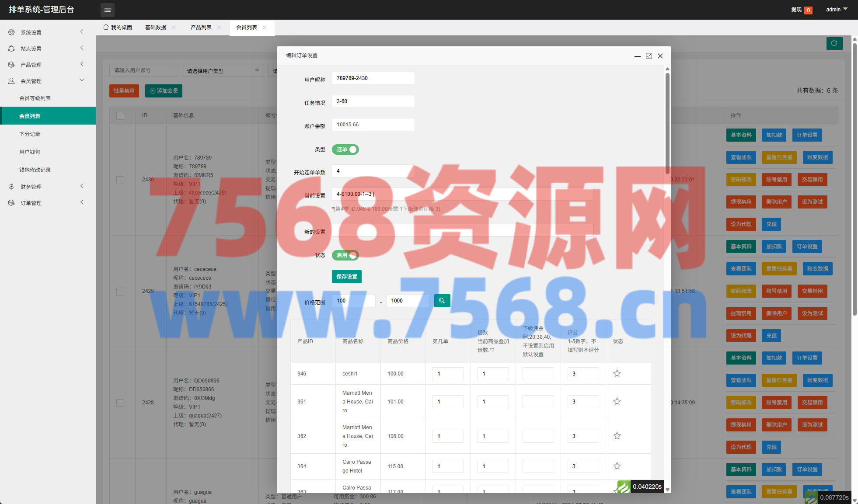
Task: Open 下分记录 in sidebar menu
Action: pyautogui.click(x=30, y=134)
